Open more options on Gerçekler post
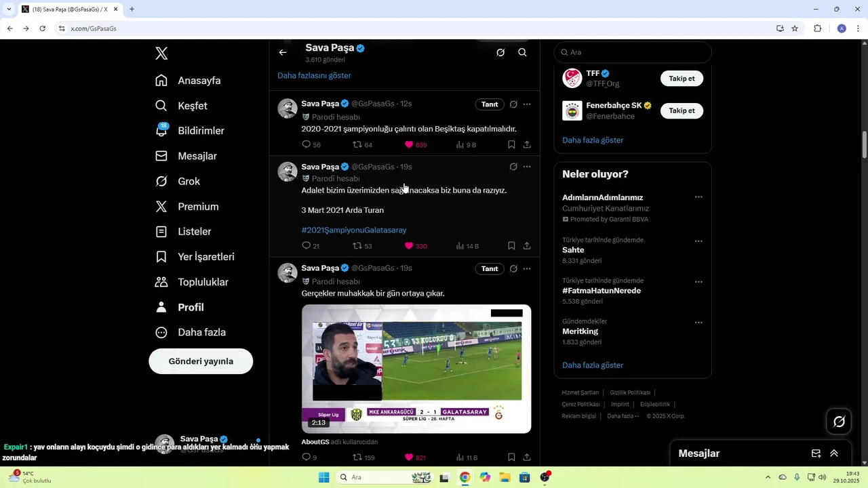The width and height of the screenshot is (868, 488). [x=527, y=269]
